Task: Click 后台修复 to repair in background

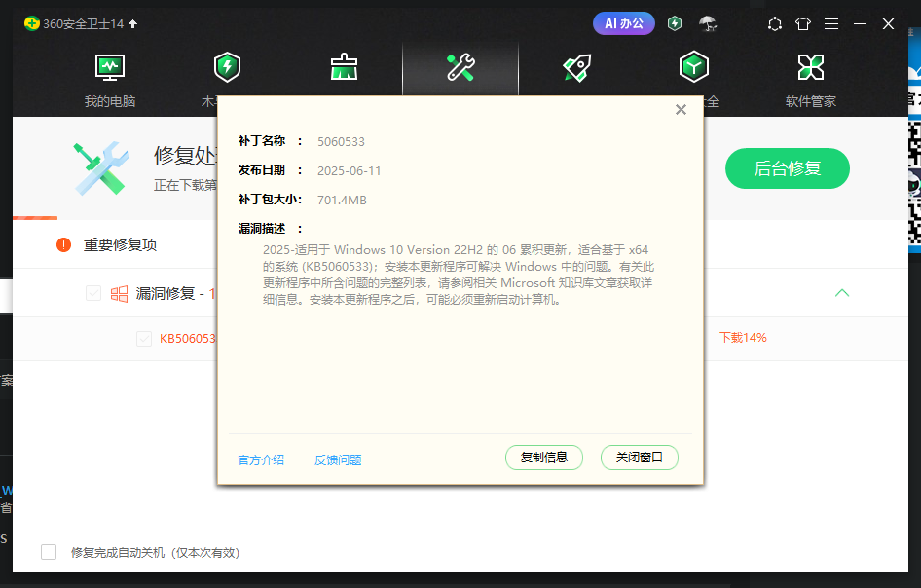Action: tap(787, 168)
